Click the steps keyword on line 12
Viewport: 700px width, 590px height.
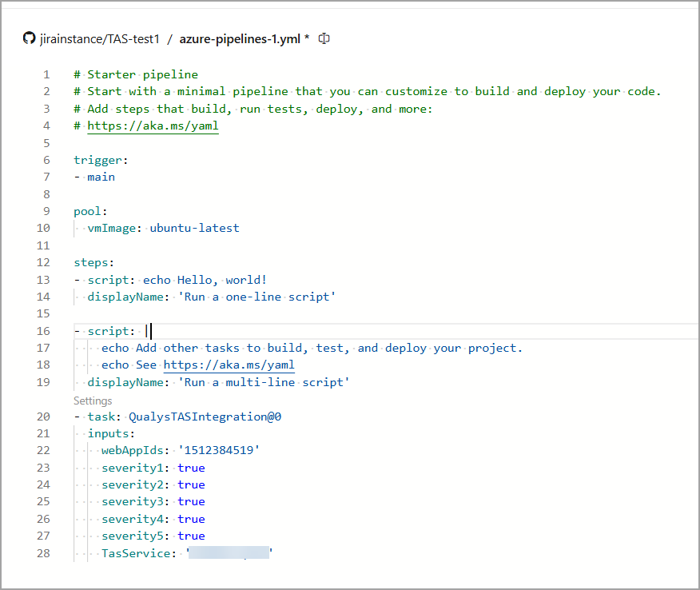[89, 262]
